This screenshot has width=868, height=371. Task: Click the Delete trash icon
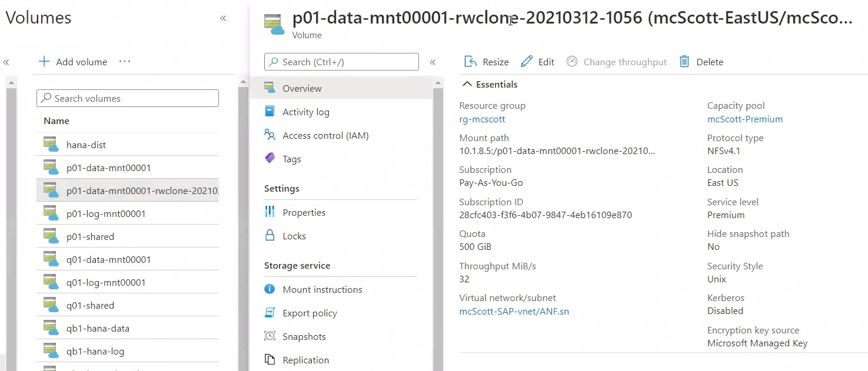[x=684, y=62]
